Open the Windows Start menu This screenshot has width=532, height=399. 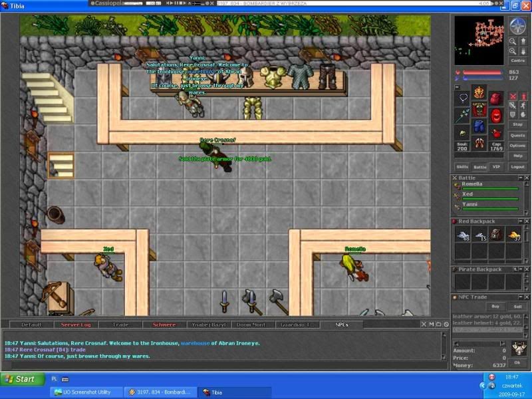[22, 379]
